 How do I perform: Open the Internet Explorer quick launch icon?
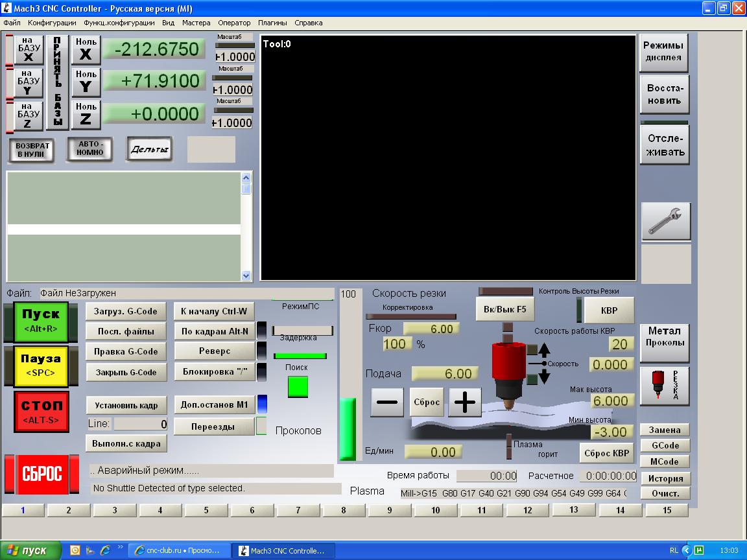(105, 550)
